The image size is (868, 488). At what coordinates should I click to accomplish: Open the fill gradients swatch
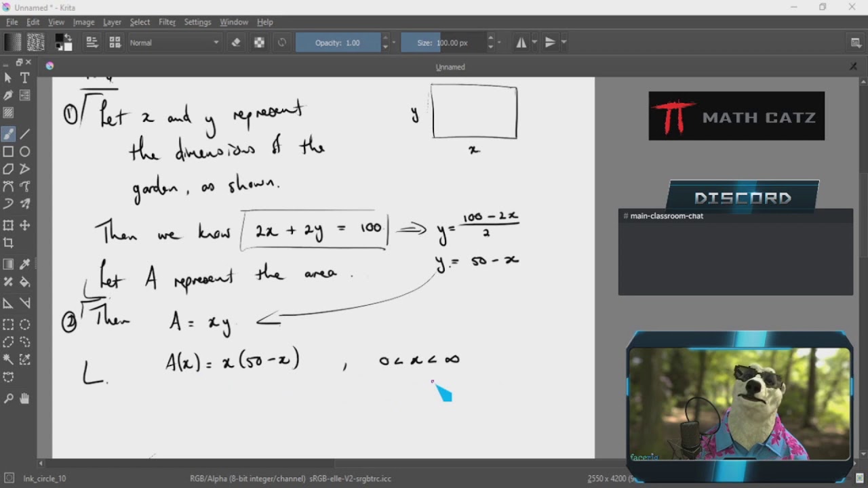click(x=12, y=42)
